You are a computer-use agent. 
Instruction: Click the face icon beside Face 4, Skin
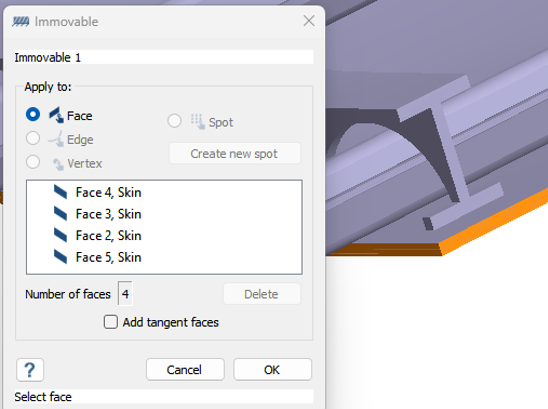[x=60, y=192]
